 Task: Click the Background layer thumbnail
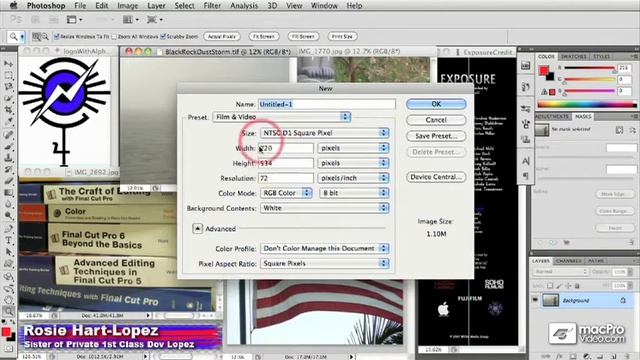(550, 300)
